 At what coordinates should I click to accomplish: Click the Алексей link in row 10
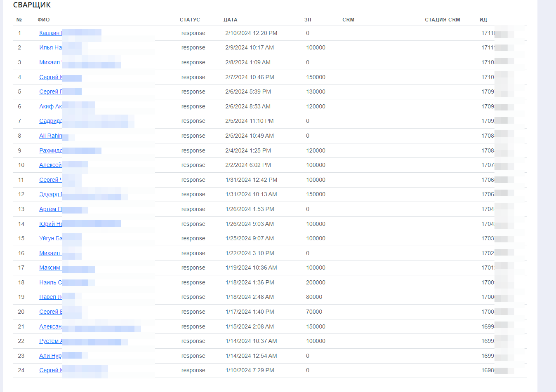coord(50,165)
